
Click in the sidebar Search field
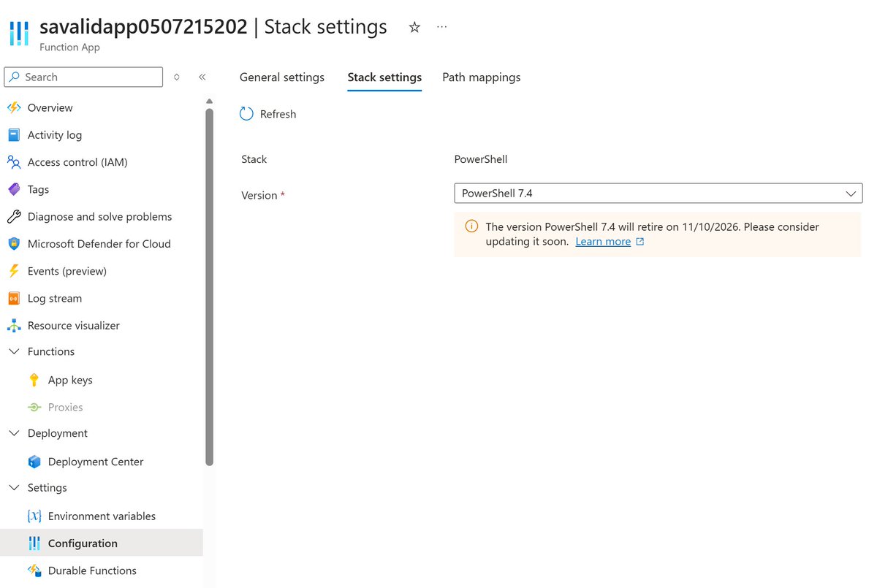pos(83,77)
